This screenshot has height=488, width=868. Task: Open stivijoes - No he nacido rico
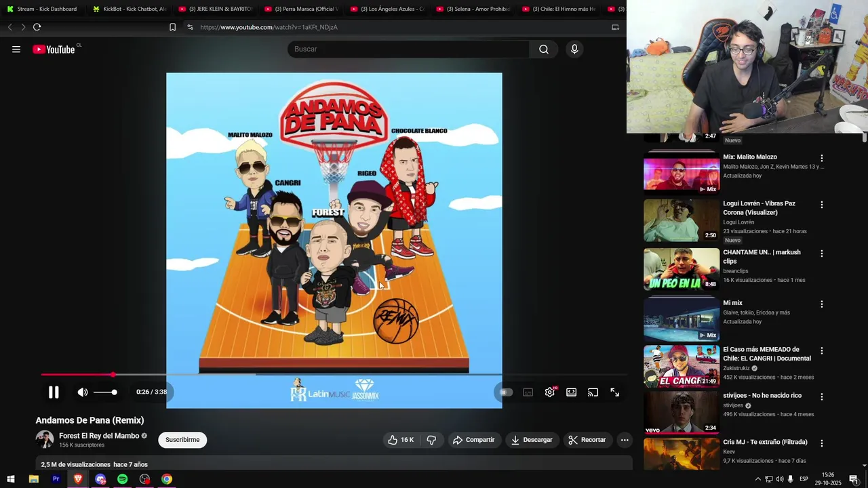click(x=762, y=395)
